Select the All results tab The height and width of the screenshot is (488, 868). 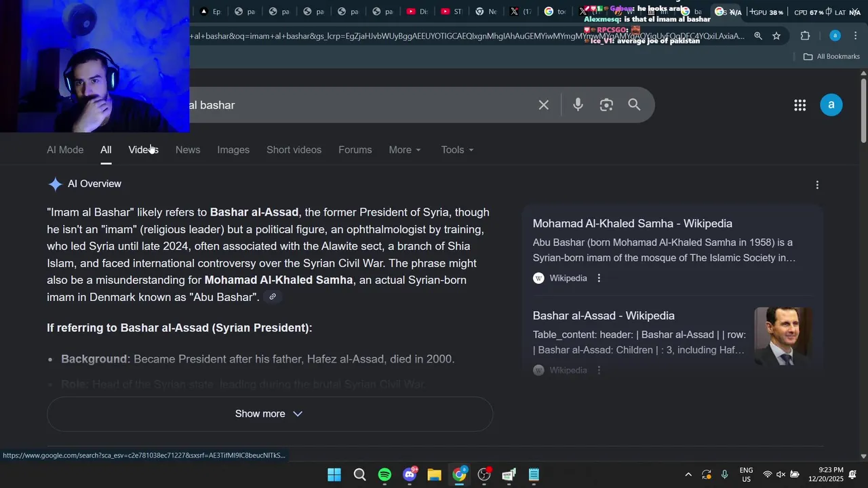(106, 150)
